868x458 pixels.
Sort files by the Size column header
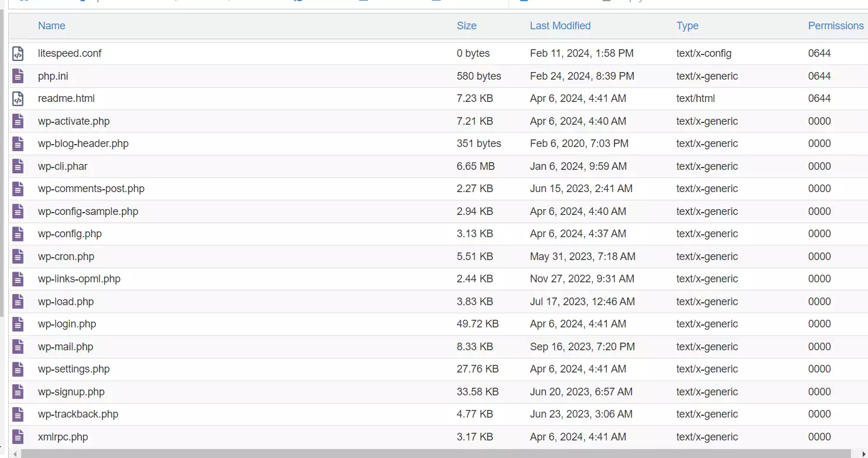(x=467, y=26)
